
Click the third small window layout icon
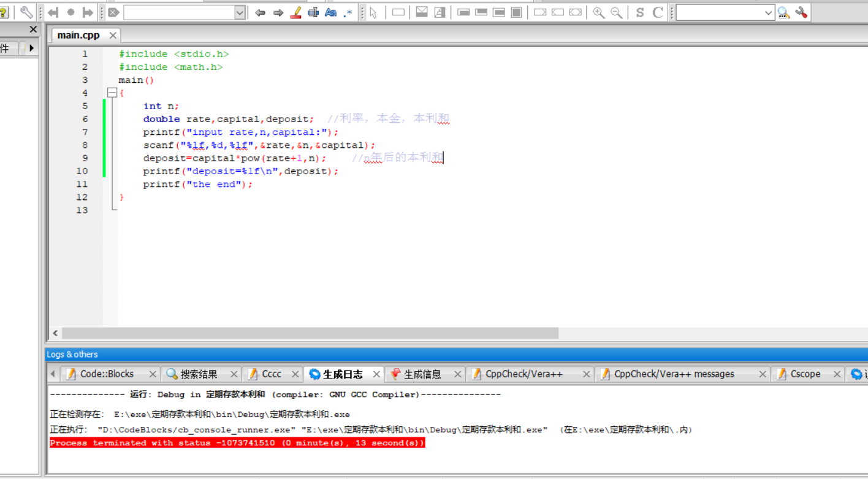(x=500, y=12)
